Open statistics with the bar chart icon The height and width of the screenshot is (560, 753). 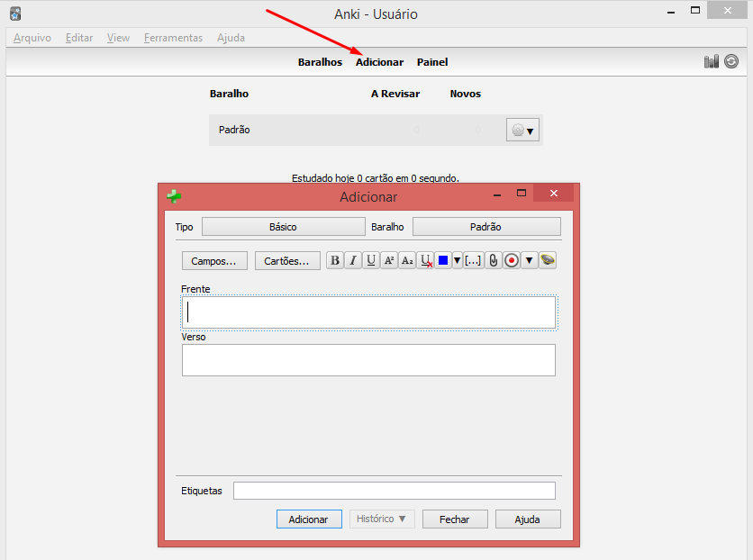(712, 61)
